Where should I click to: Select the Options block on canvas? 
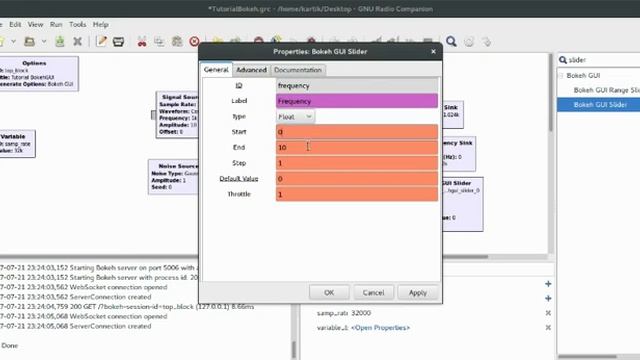point(38,74)
